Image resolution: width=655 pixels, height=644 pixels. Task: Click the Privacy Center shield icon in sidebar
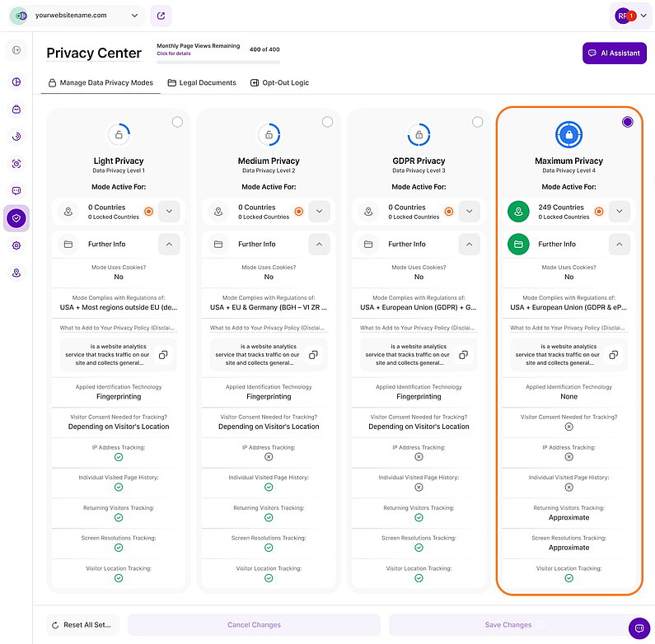click(x=16, y=218)
